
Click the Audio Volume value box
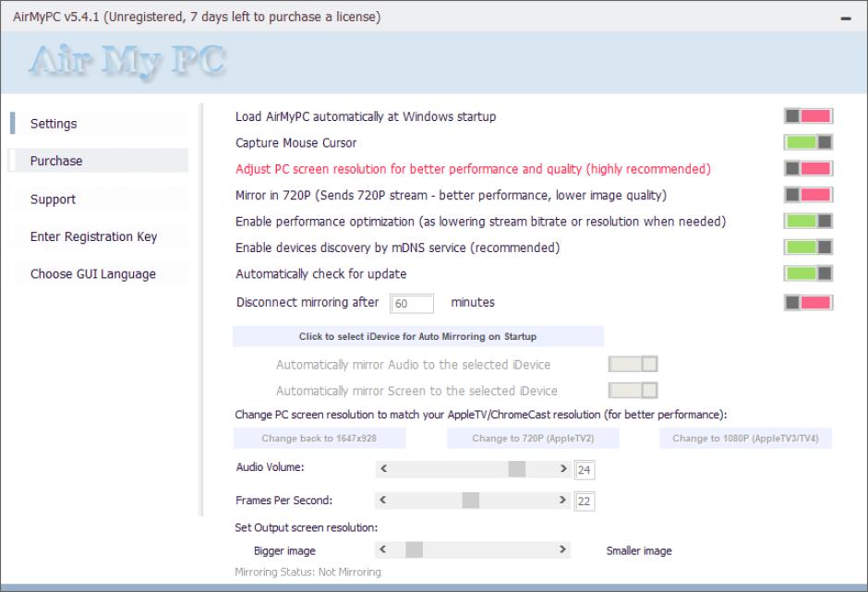[585, 469]
